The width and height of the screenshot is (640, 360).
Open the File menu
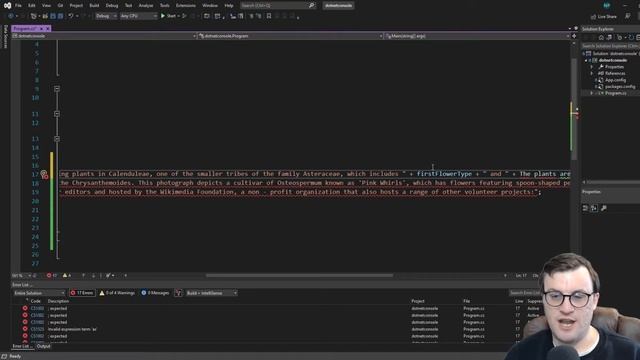(x=18, y=5)
